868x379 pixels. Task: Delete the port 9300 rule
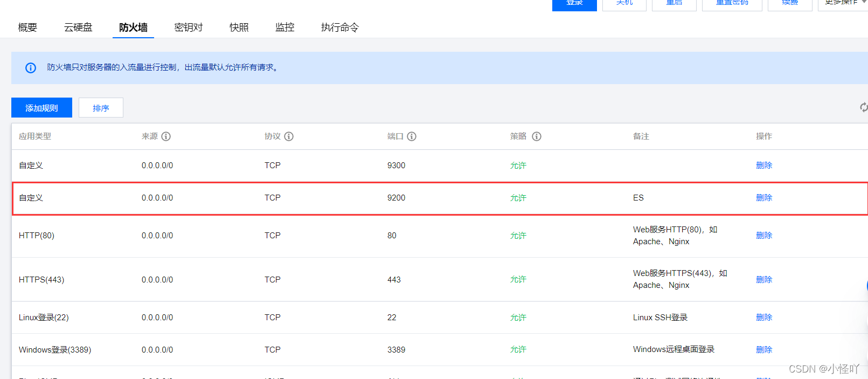[x=764, y=166]
